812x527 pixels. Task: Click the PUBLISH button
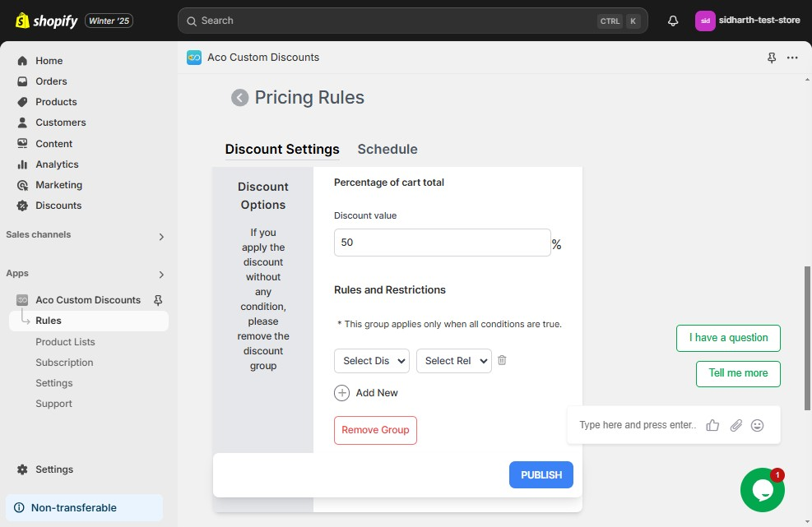(541, 474)
